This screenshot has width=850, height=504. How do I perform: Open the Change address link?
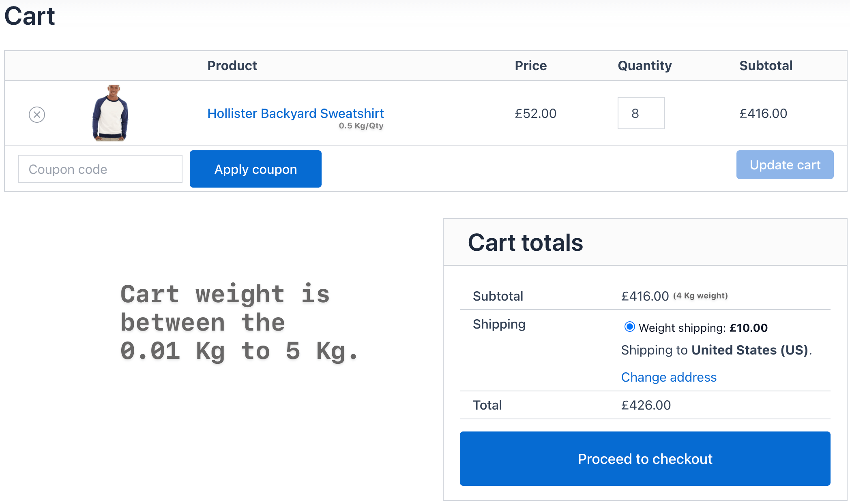coord(669,377)
